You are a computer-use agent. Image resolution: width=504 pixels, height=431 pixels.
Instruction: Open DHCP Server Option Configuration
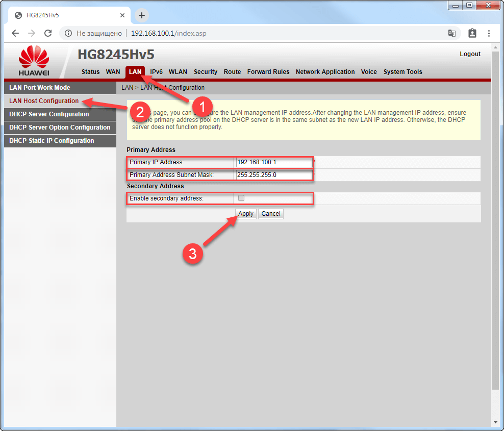[x=60, y=128]
